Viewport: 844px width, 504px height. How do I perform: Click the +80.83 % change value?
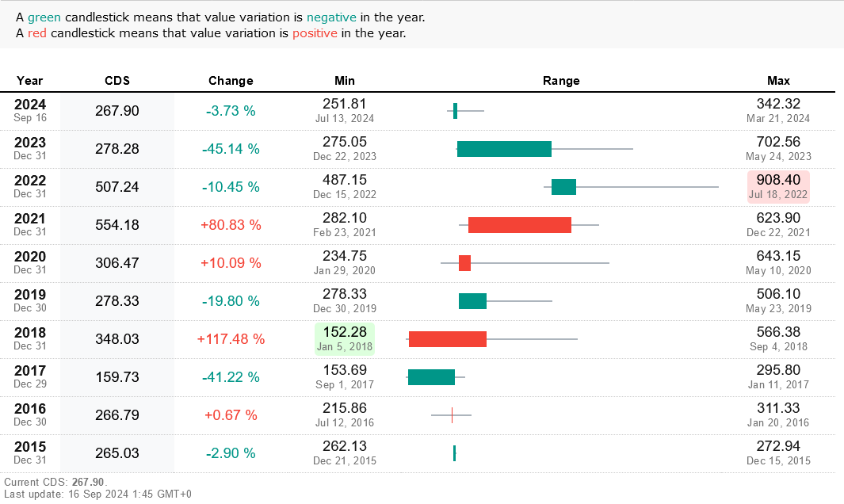[x=231, y=225]
